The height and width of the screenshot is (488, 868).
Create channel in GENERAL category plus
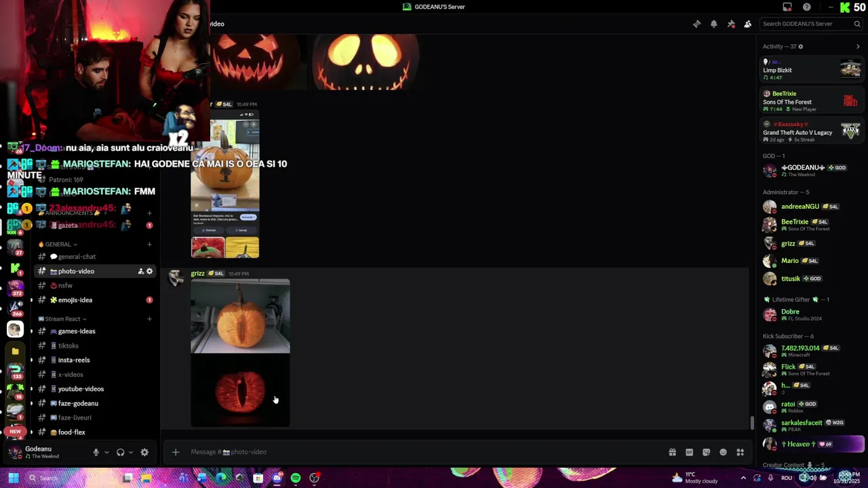click(149, 244)
